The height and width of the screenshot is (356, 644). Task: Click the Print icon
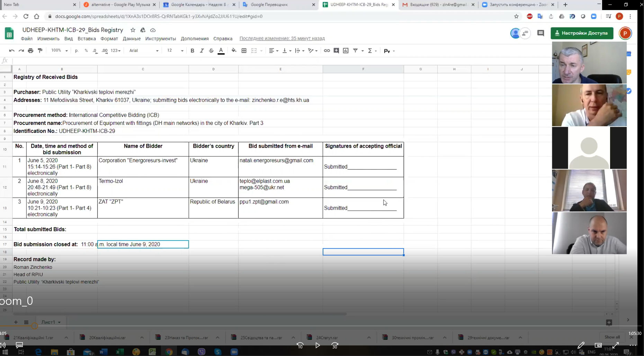(30, 51)
